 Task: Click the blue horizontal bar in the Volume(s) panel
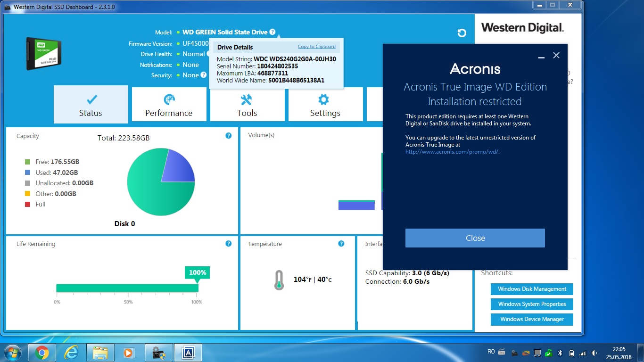coord(356,206)
